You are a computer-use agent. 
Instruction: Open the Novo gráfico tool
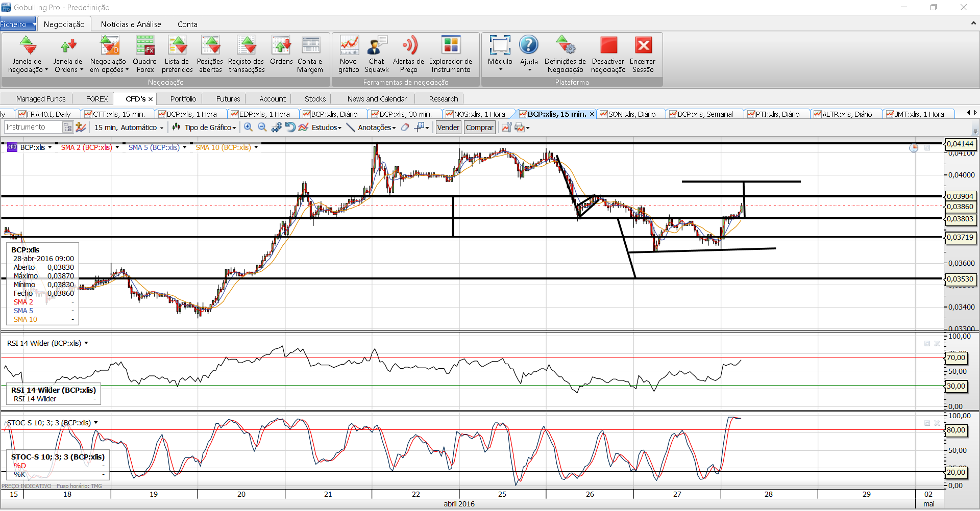(x=349, y=54)
